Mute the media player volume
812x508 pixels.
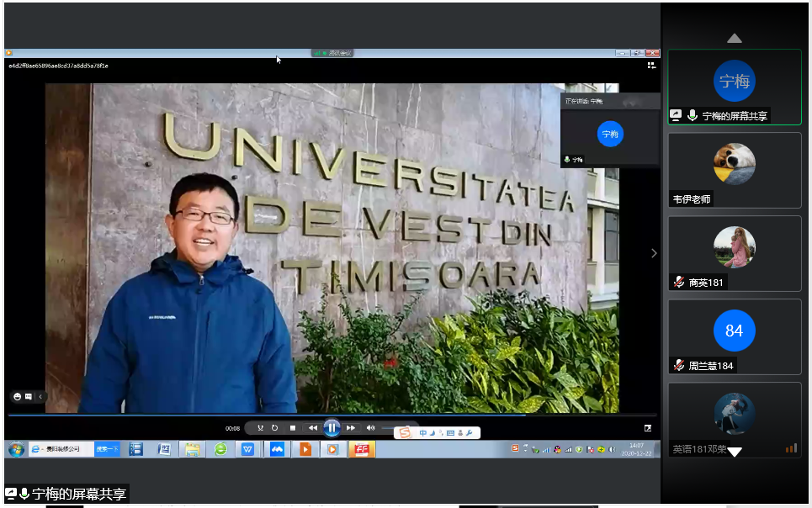point(370,428)
